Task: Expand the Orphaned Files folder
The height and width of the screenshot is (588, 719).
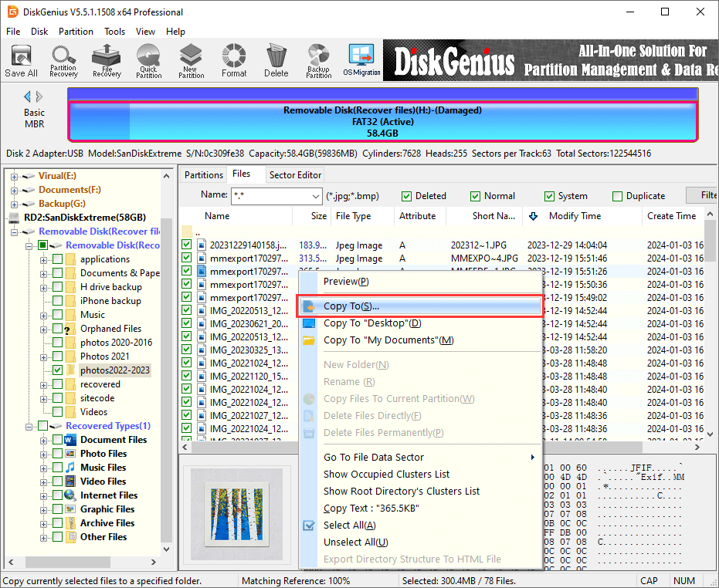Action: (x=43, y=329)
